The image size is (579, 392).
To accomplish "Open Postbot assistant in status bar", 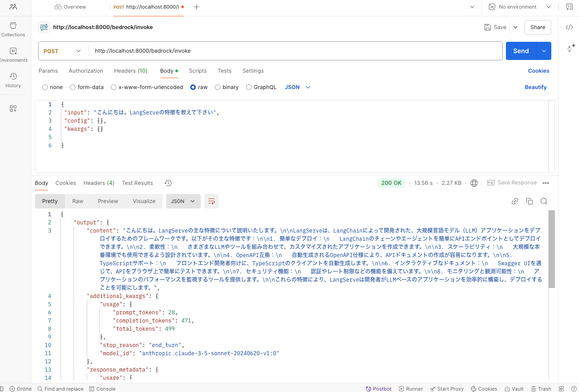I will [x=379, y=389].
